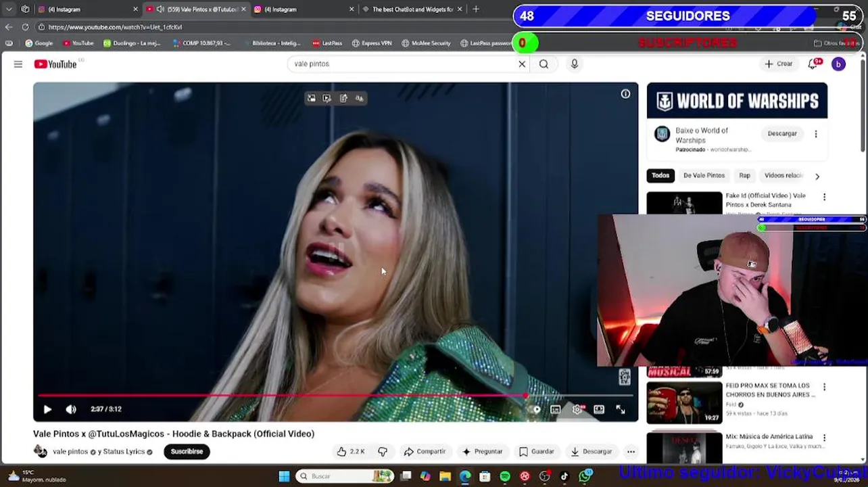868x487 pixels.
Task: Select the Todos filter chip
Action: click(660, 176)
